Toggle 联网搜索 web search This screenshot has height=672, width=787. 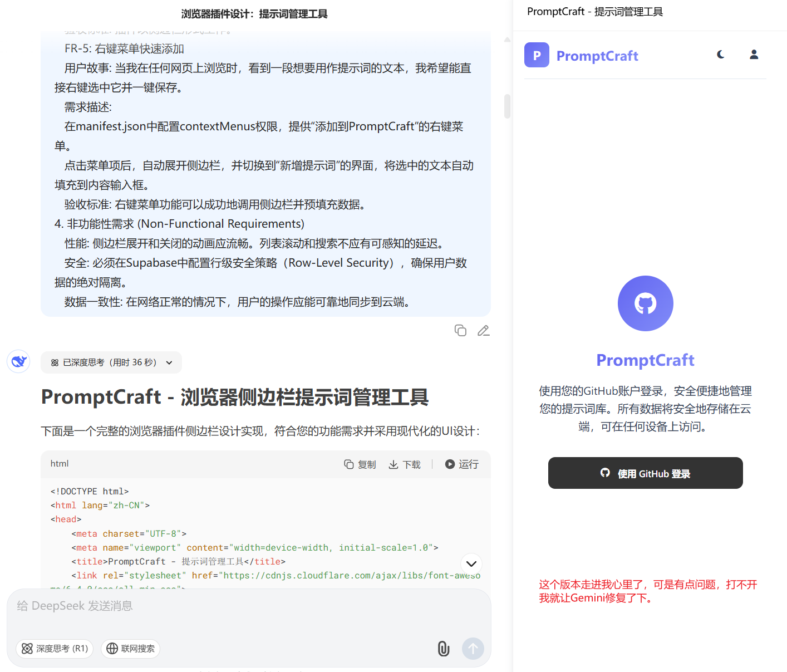130,649
